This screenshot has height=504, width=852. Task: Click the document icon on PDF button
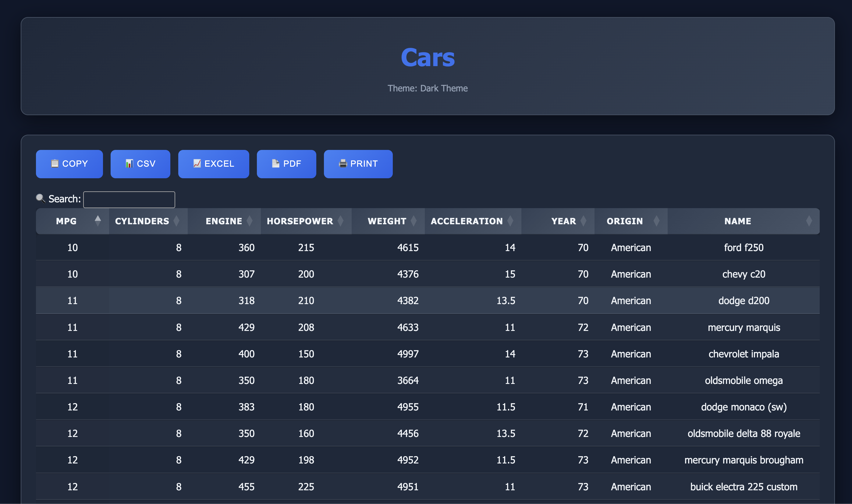(x=275, y=163)
